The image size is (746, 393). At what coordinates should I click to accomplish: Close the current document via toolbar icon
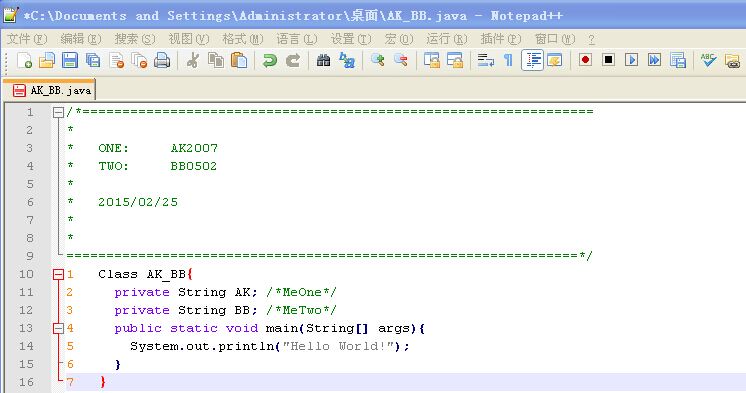[116, 60]
